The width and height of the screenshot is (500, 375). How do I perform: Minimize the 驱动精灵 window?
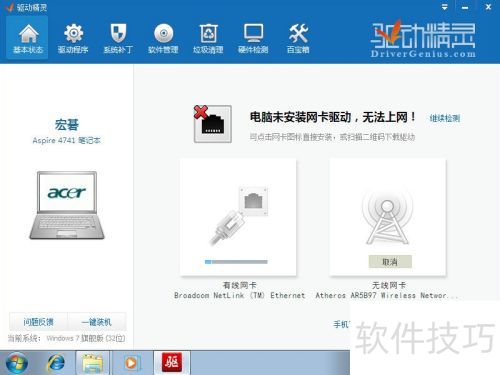click(x=465, y=7)
